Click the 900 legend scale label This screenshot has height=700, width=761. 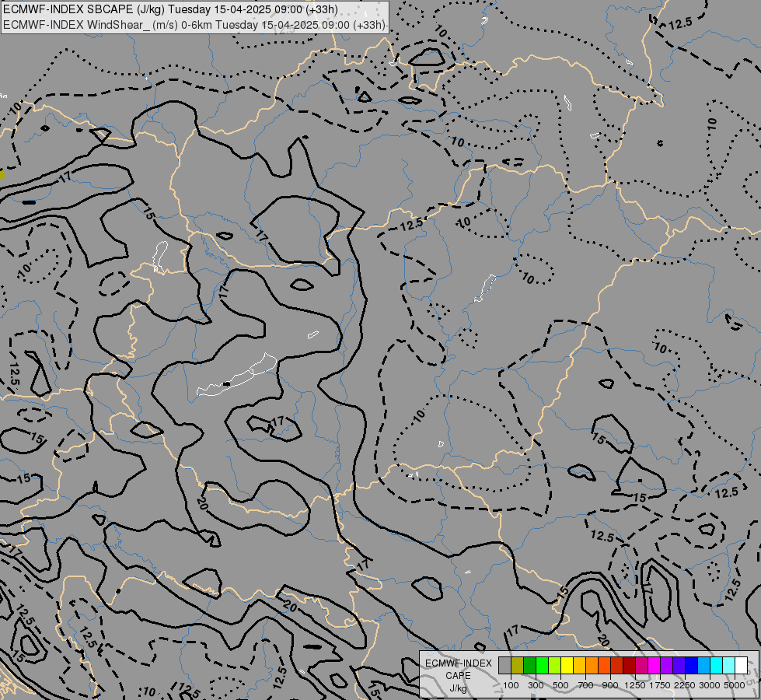[610, 685]
